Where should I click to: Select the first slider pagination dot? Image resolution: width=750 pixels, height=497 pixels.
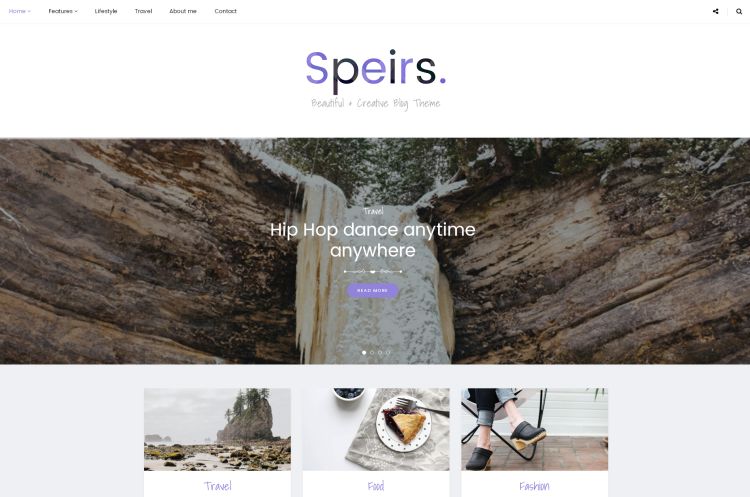point(364,353)
